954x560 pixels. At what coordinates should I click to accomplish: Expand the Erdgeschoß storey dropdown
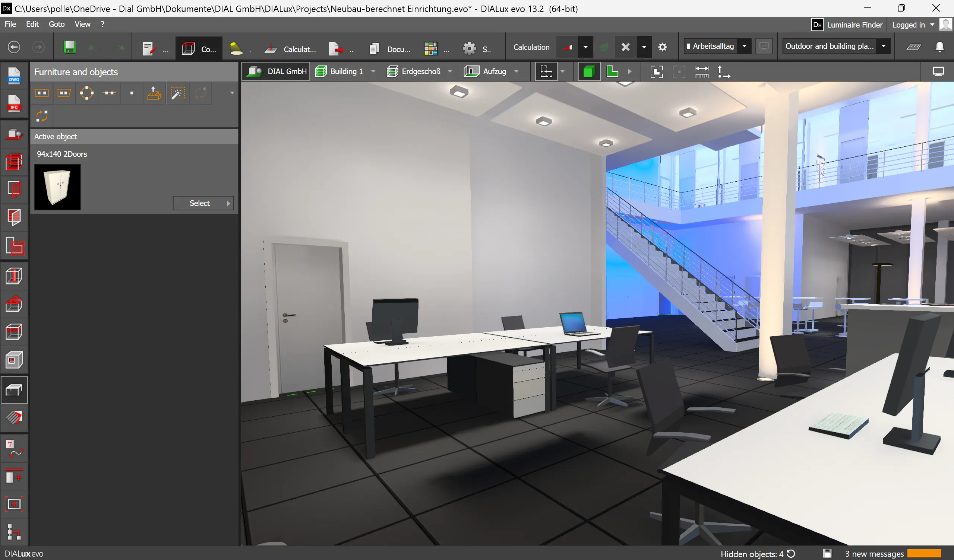[x=450, y=71]
